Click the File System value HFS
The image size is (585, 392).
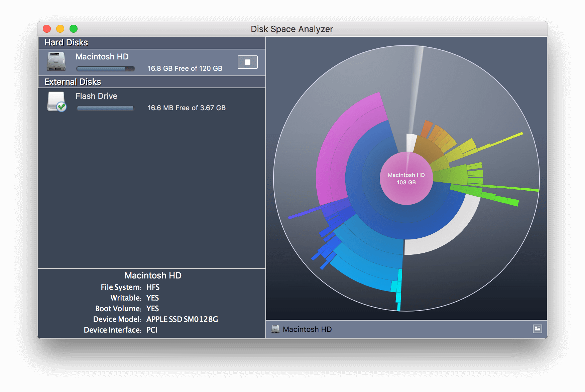pos(153,287)
